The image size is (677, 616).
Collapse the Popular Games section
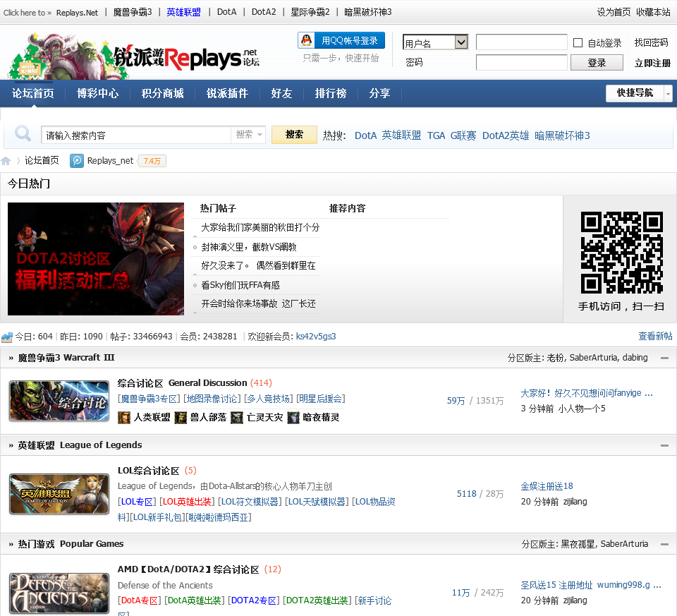coord(664,544)
